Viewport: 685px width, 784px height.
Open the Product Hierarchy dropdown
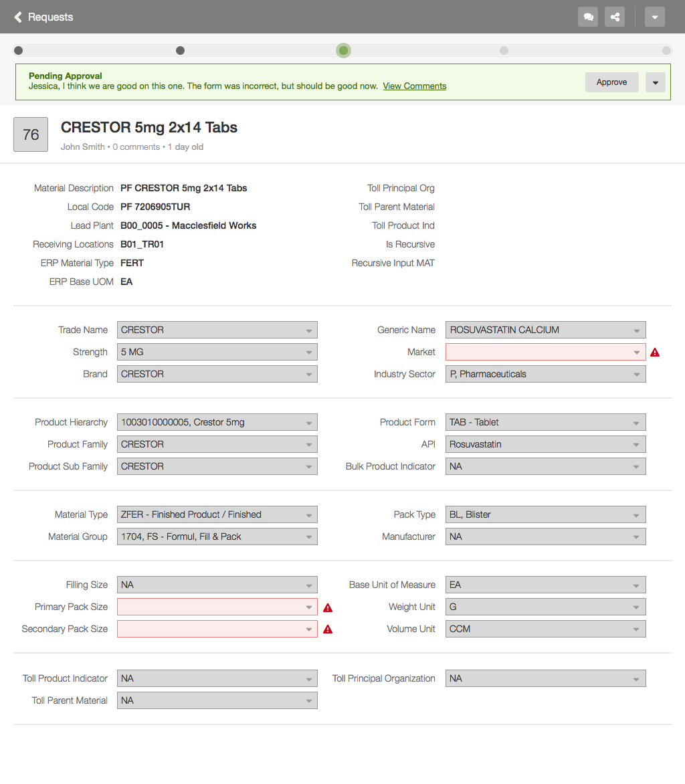coord(217,422)
